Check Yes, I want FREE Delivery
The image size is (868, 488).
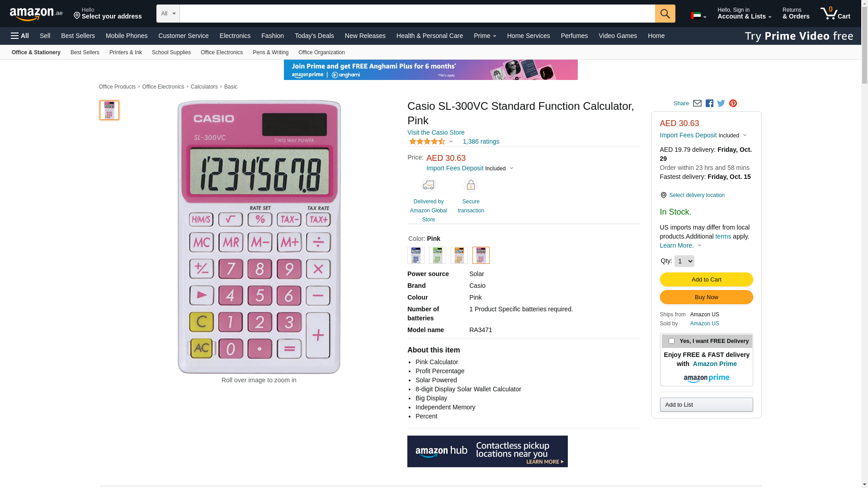tap(671, 341)
